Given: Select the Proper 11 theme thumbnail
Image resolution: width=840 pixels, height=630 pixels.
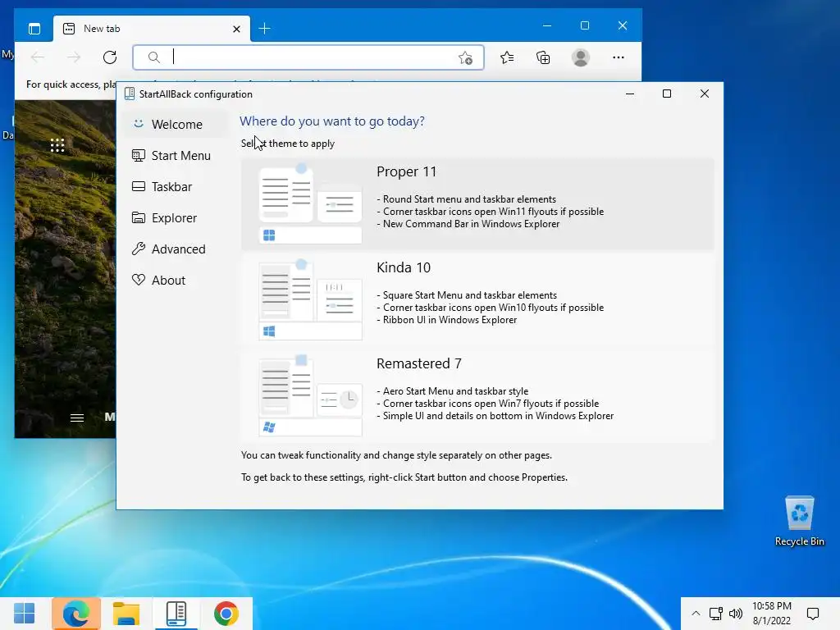Looking at the screenshot, I should (310, 203).
